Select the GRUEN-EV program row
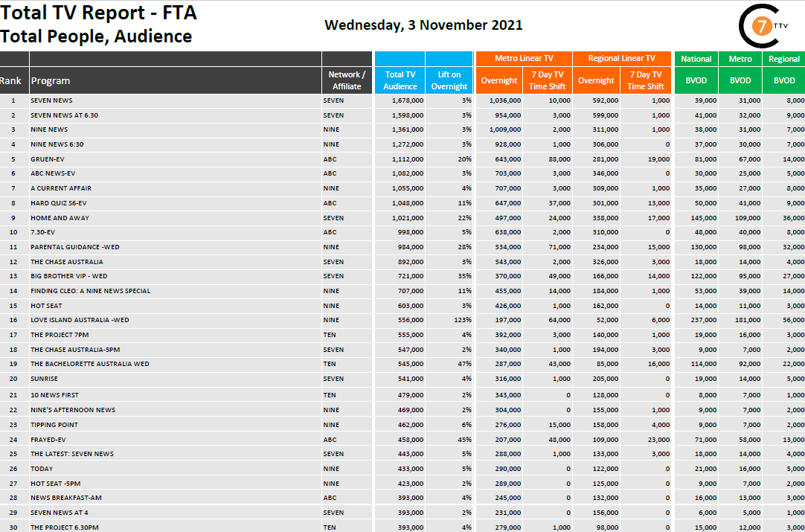This screenshot has width=805, height=532. pyautogui.click(x=47, y=159)
